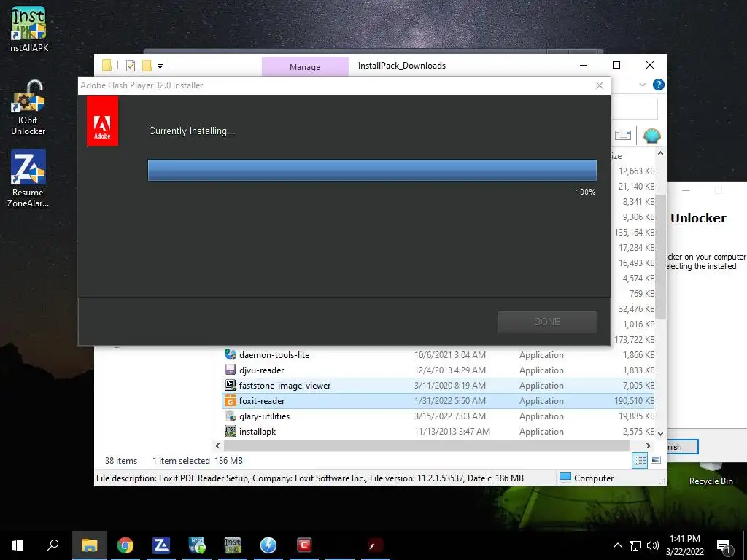Click the 190,510 KB size cell
Viewport: 747px width, 560px height.
(x=634, y=401)
